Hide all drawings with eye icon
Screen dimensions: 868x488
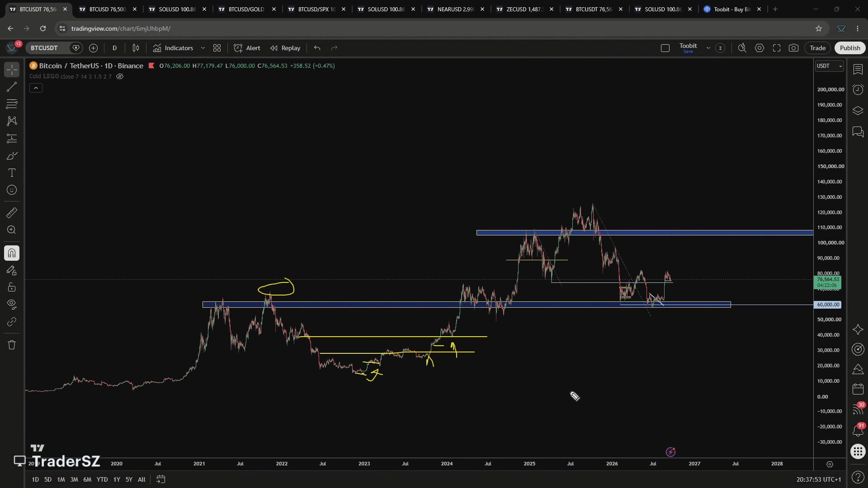(x=12, y=305)
